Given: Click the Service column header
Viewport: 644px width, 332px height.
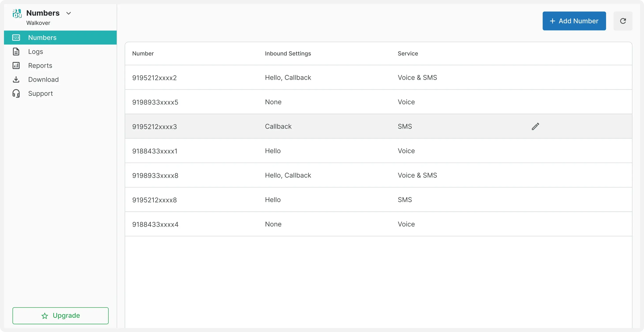Looking at the screenshot, I should coord(407,54).
